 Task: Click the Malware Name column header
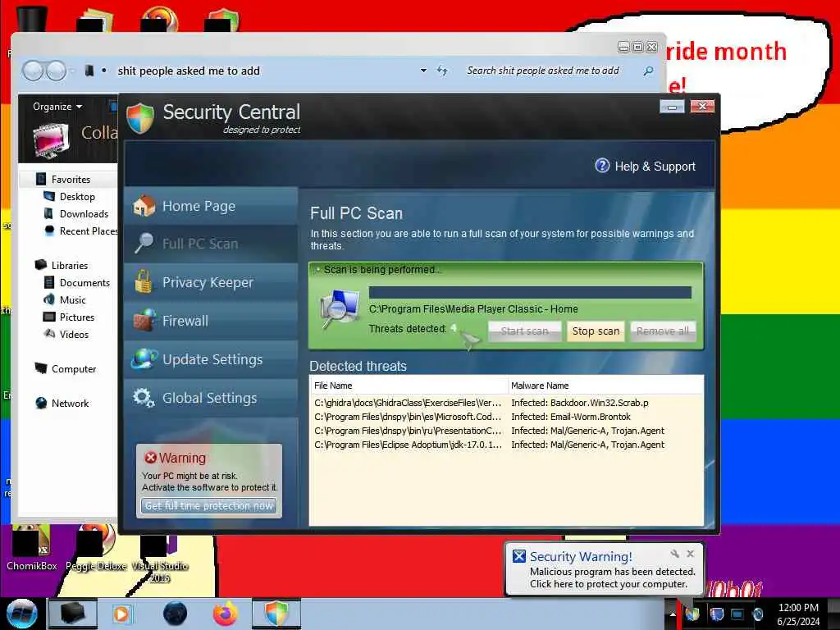point(605,386)
